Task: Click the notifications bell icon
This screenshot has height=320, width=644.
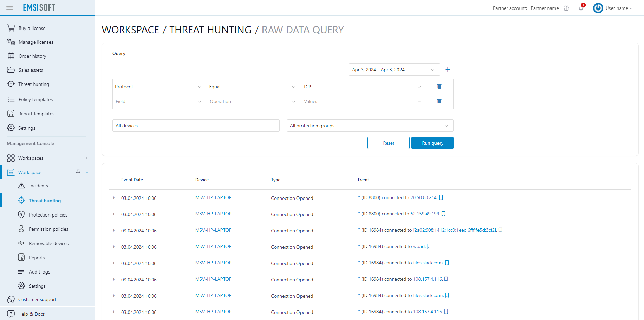Action: click(581, 8)
